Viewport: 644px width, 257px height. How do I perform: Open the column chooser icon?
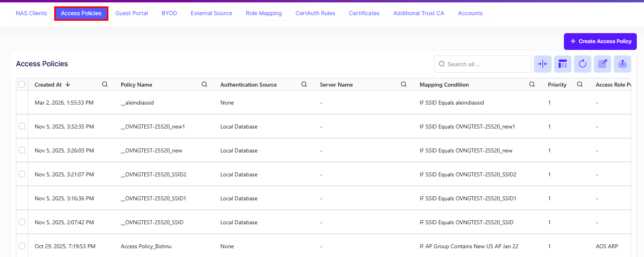562,64
